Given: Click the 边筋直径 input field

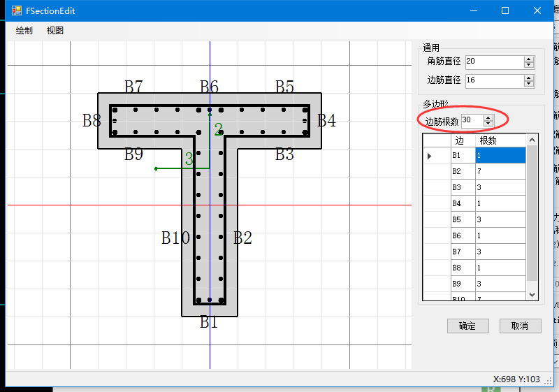Looking at the screenshot, I should pos(493,81).
